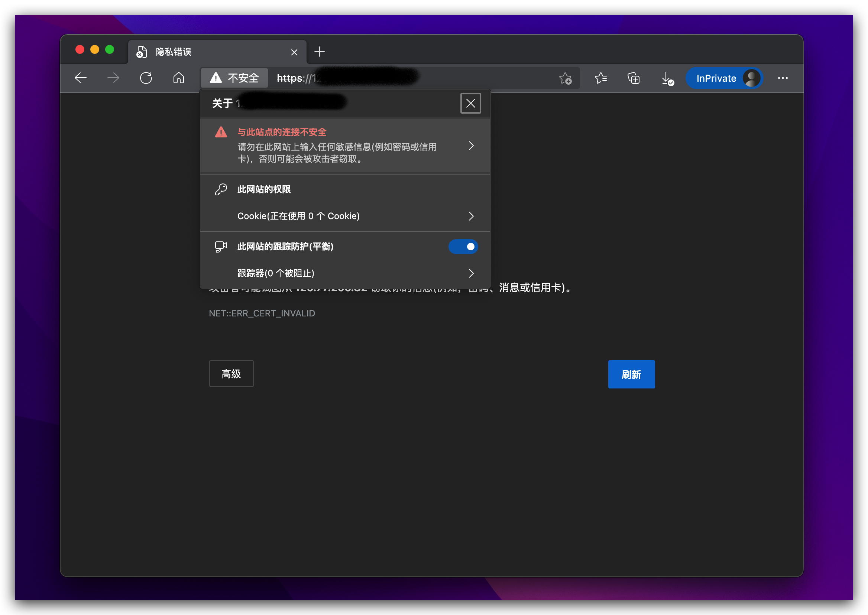Screen dimensions: 868x615
Task: Click the blue 刷新 button
Action: click(631, 374)
